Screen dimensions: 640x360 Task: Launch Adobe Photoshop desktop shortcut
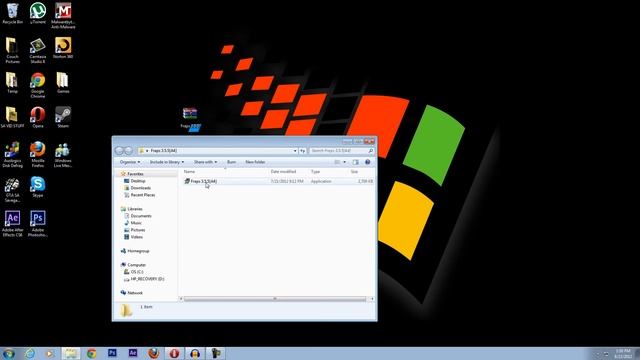click(x=38, y=224)
